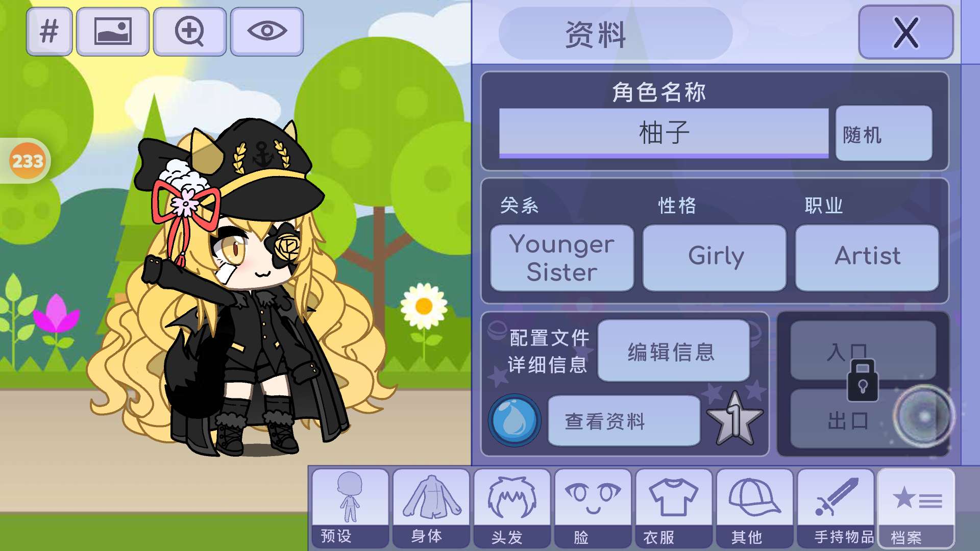Switch to the 脸 face tab
The width and height of the screenshot is (980, 551).
pos(593,509)
